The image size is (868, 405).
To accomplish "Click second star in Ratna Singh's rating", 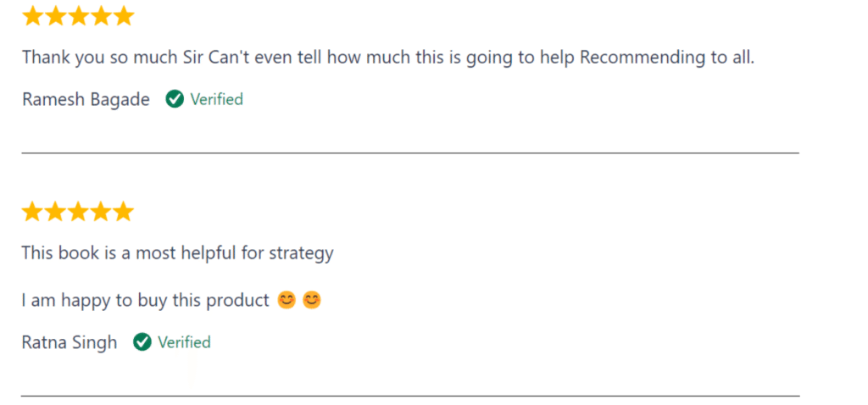I will (x=55, y=212).
